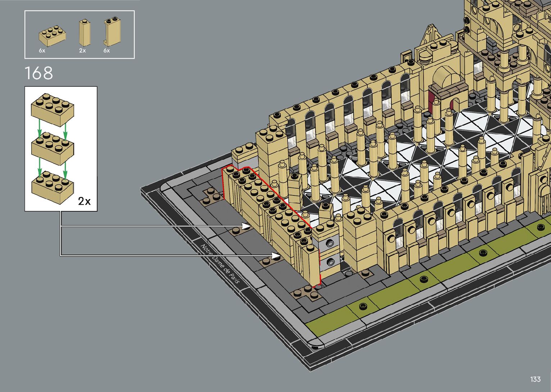Click the 2x quantity label in parts list
Viewport: 551px width, 392px height.
[82, 51]
